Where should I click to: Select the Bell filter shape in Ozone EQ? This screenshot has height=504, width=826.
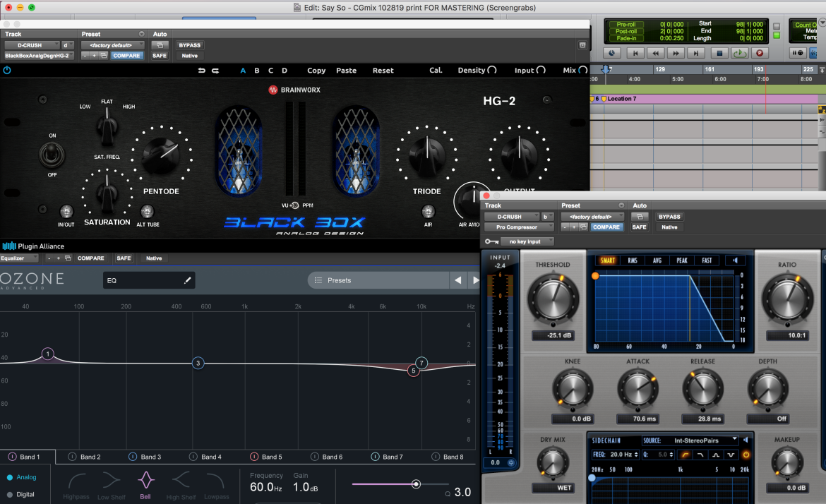(x=145, y=485)
